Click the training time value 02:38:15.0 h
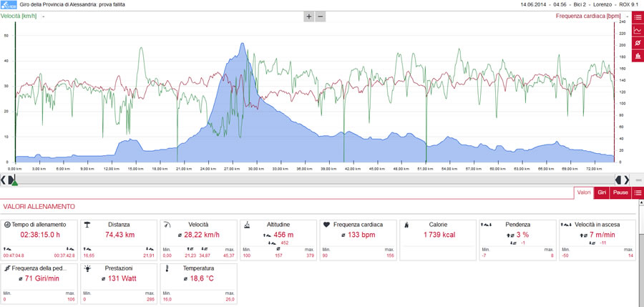Screen dimensions: 644x307 coord(40,235)
